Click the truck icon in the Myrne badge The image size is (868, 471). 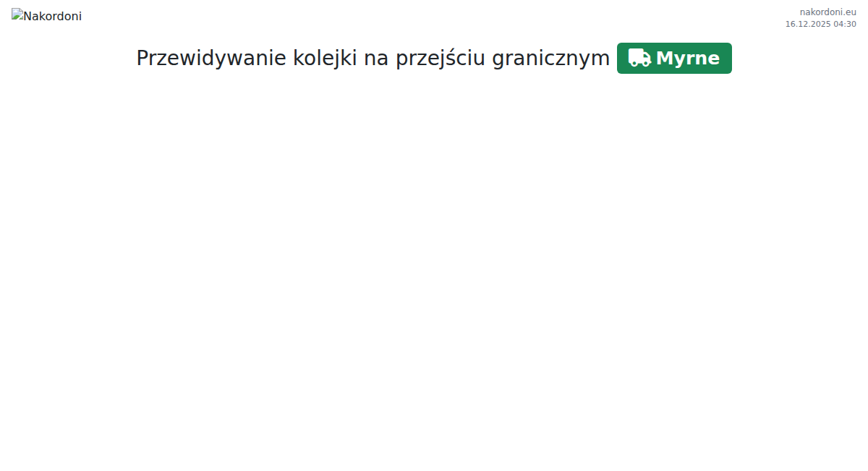(x=639, y=58)
